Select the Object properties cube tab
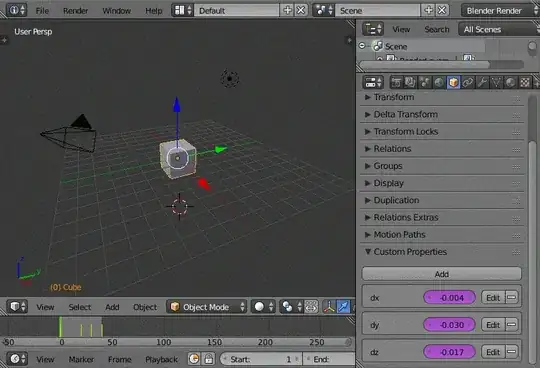This screenshot has width=540, height=368. coord(453,82)
